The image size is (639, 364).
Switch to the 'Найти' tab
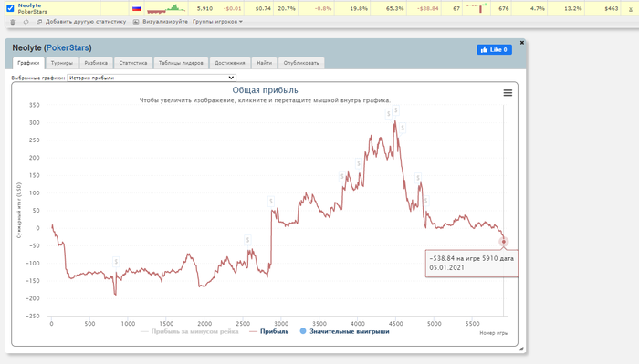[x=264, y=63]
